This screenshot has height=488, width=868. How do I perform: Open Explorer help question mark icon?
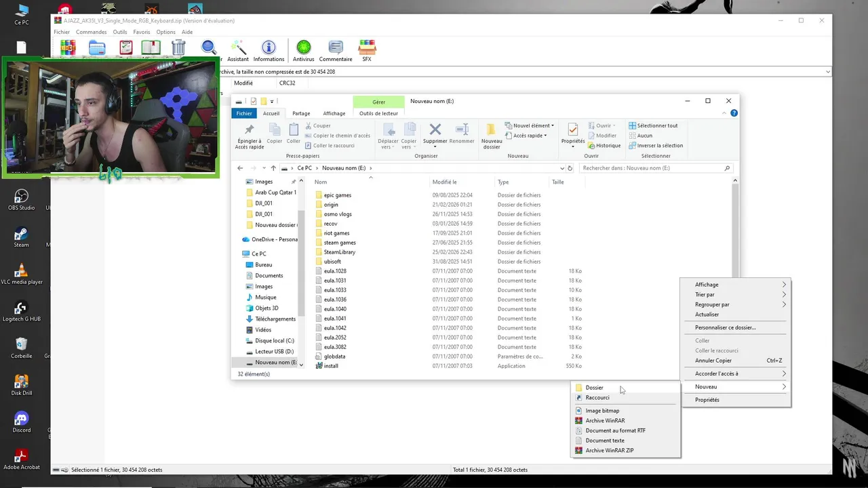click(734, 113)
